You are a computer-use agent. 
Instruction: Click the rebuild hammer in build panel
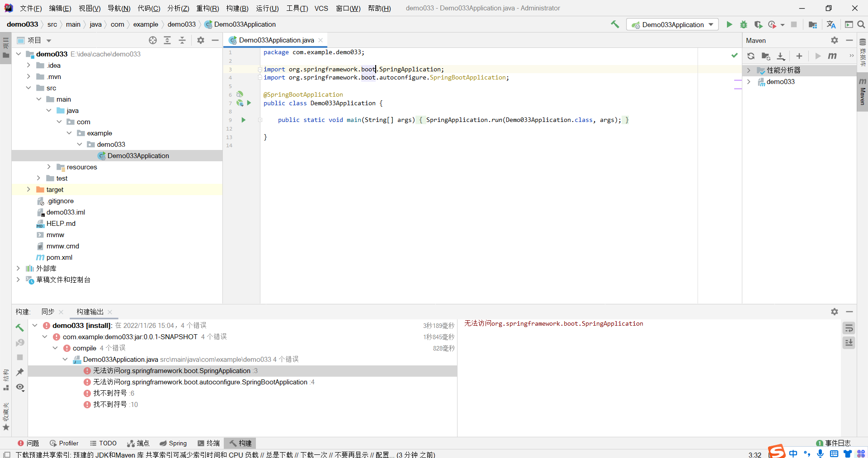(x=19, y=327)
